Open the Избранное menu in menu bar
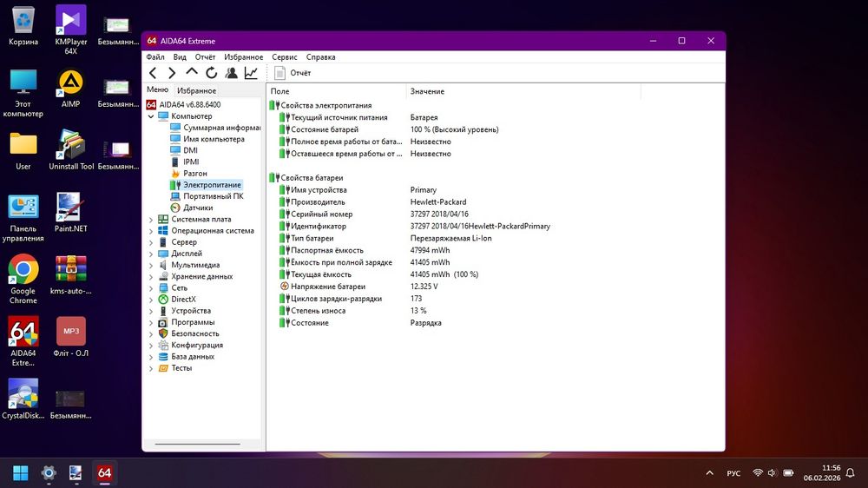Viewport: 868px width, 488px height. (x=244, y=57)
